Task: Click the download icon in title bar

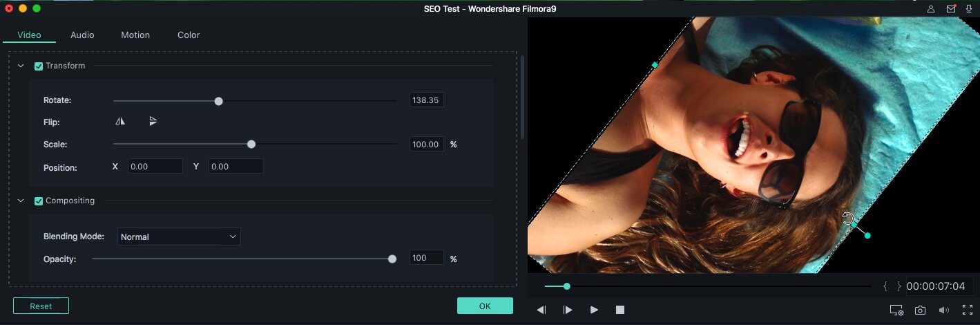Action: tap(970, 9)
